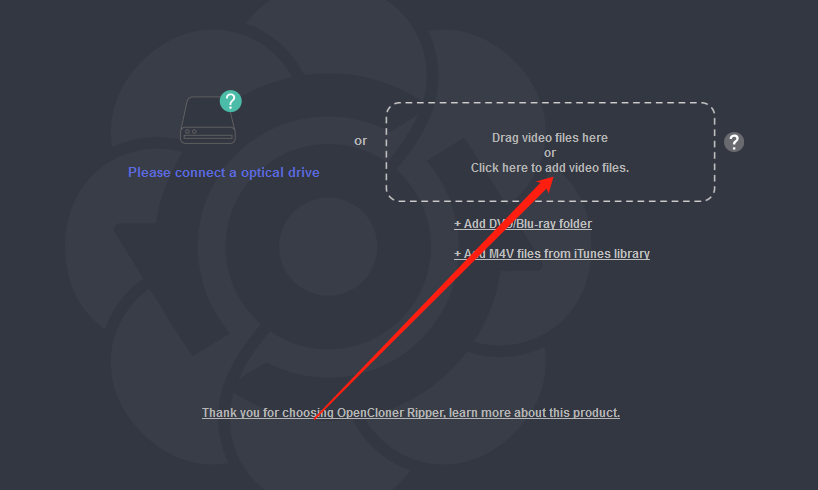Click the center of the background flower logo

coord(328,246)
